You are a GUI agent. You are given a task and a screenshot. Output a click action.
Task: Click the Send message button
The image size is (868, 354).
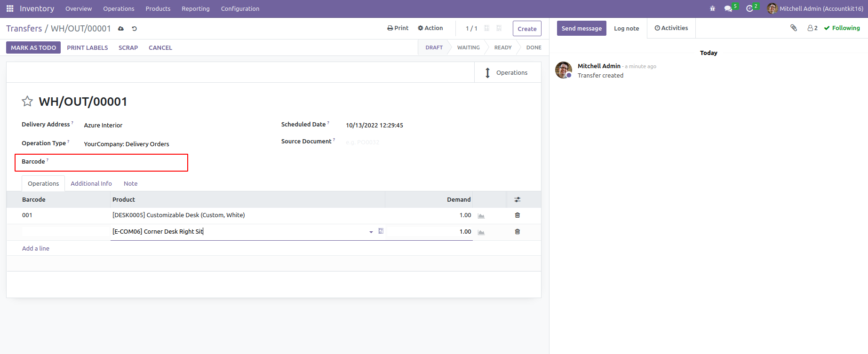point(581,28)
